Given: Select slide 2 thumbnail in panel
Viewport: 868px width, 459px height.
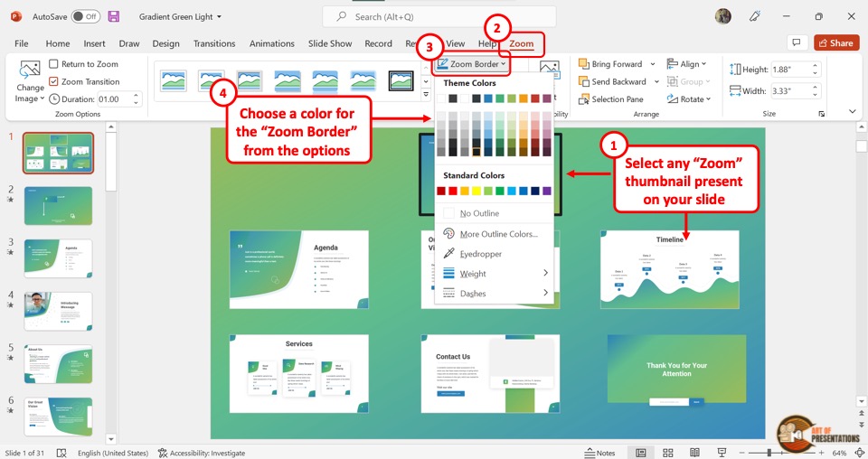Looking at the screenshot, I should [58, 206].
